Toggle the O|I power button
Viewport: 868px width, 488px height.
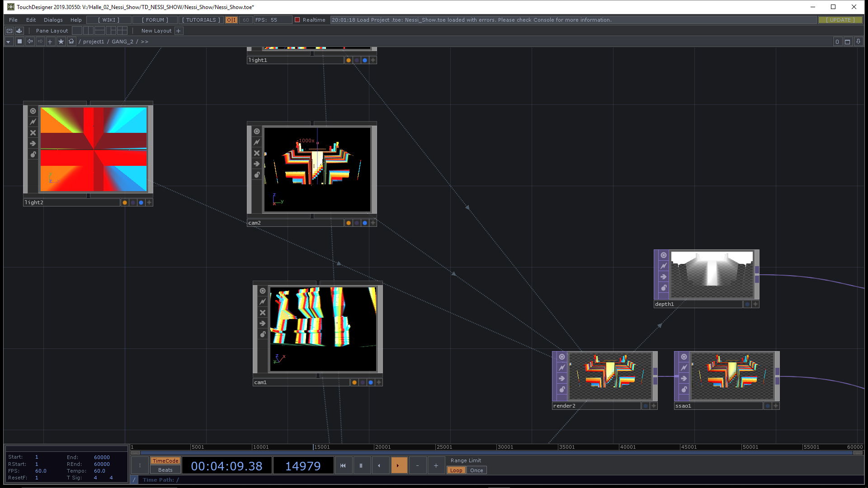(231, 20)
